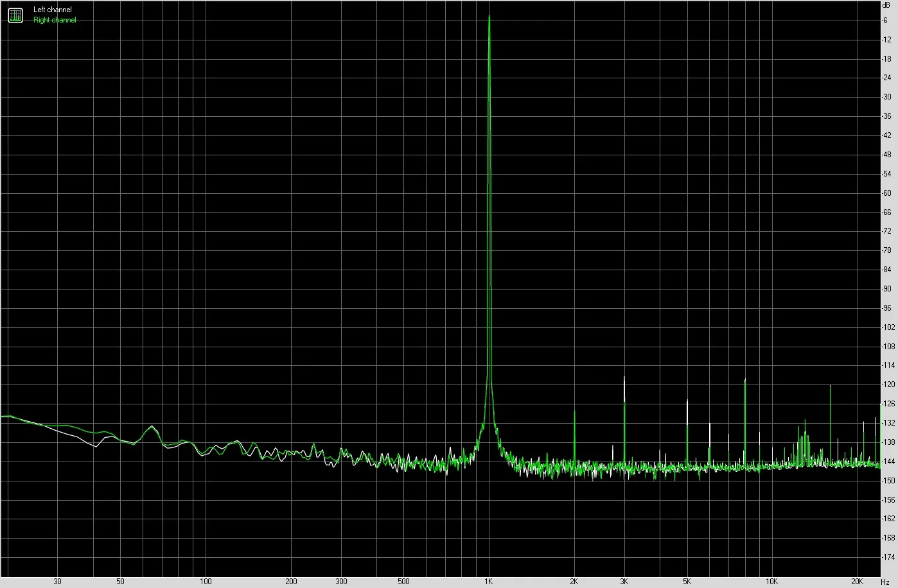
Task: Click the graph legend icon beside the channel names
Action: [15, 15]
